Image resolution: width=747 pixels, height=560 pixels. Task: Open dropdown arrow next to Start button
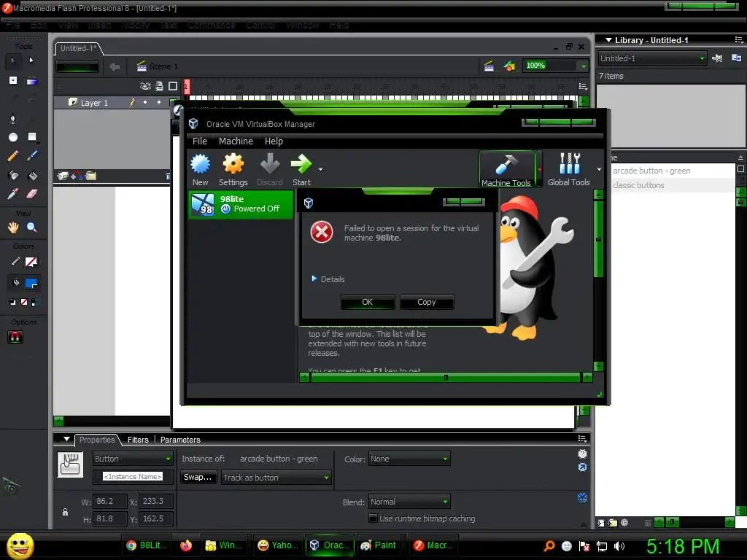coord(321,169)
